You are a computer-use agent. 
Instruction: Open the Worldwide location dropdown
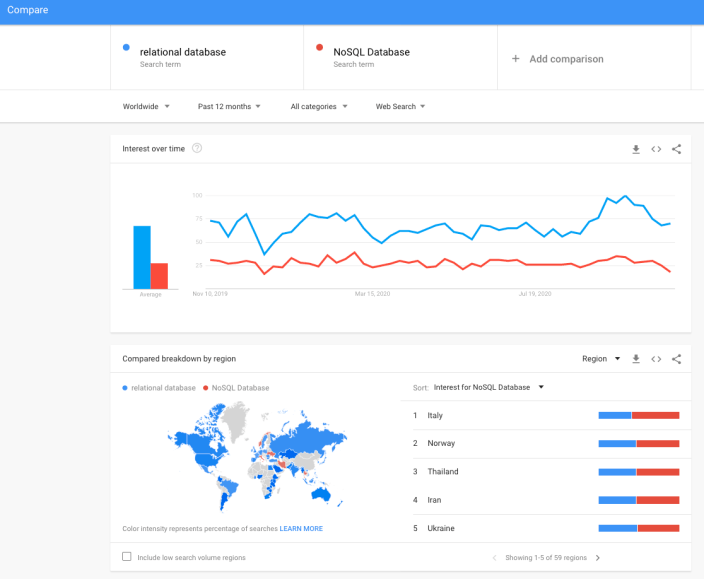tap(146, 106)
